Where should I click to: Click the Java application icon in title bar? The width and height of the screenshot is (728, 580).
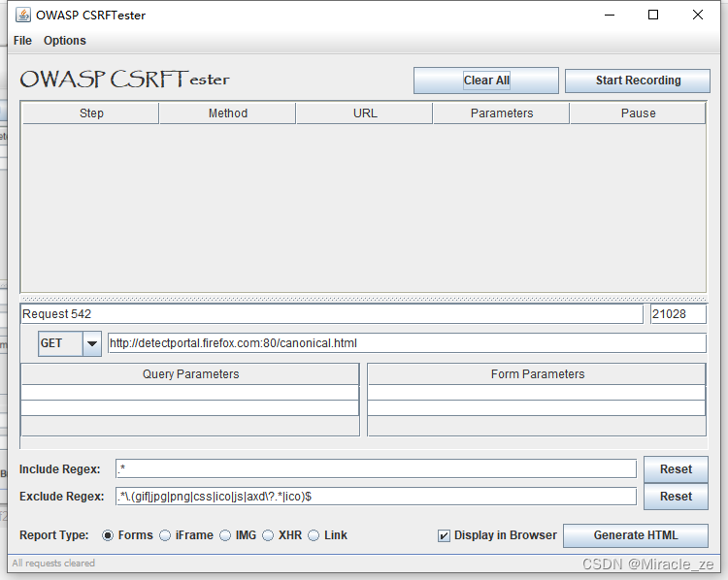(x=22, y=15)
